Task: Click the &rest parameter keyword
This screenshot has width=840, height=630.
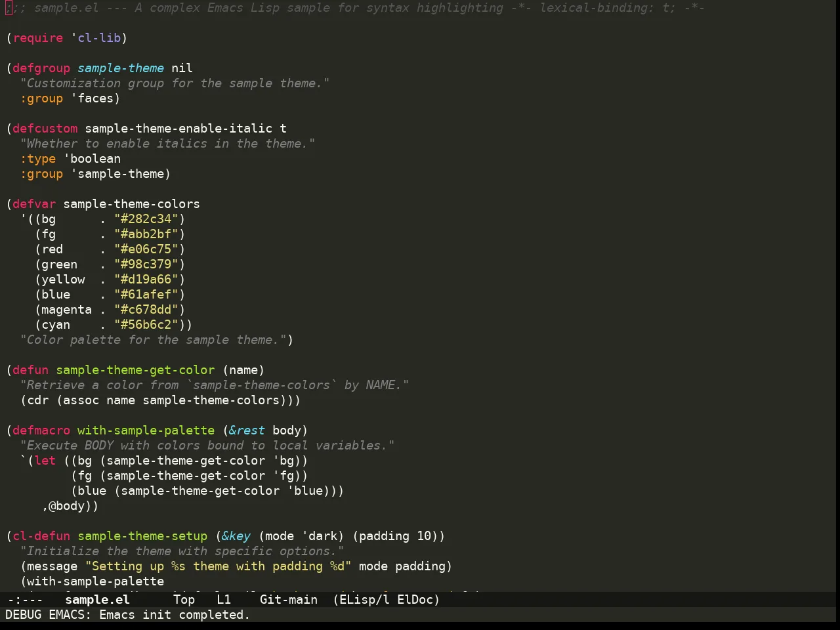Action: tap(247, 430)
